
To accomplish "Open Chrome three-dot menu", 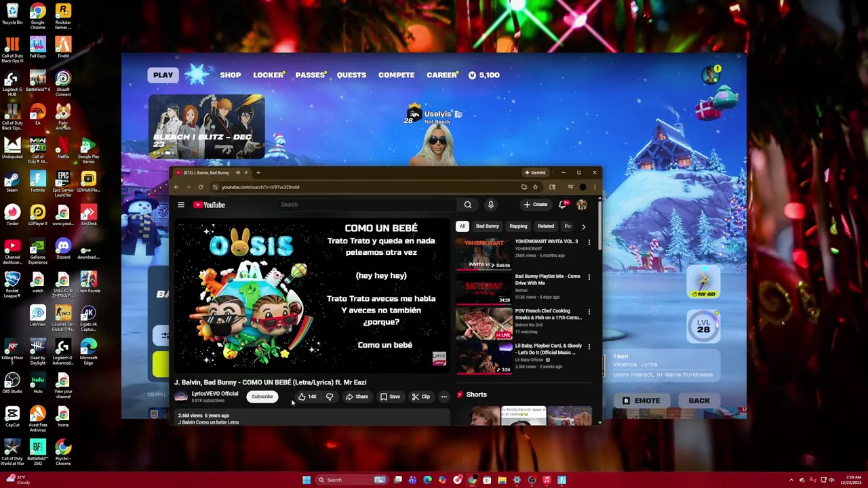I will (x=595, y=187).
